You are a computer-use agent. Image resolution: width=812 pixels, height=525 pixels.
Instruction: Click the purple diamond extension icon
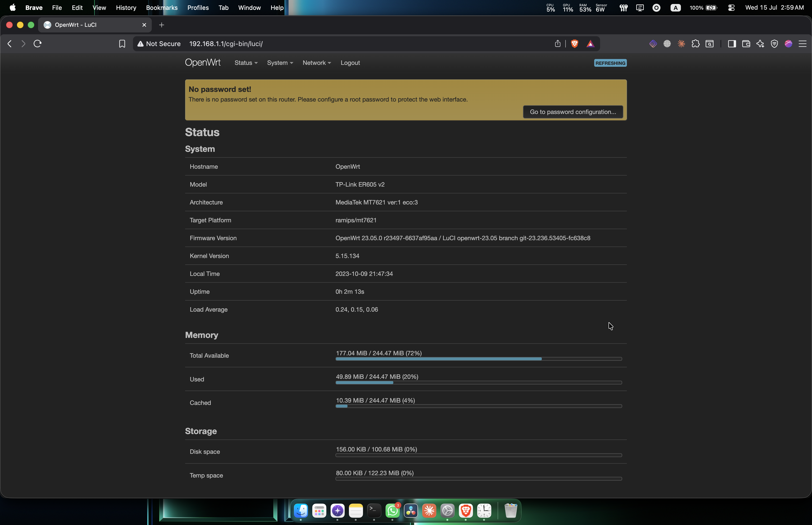[x=653, y=44]
